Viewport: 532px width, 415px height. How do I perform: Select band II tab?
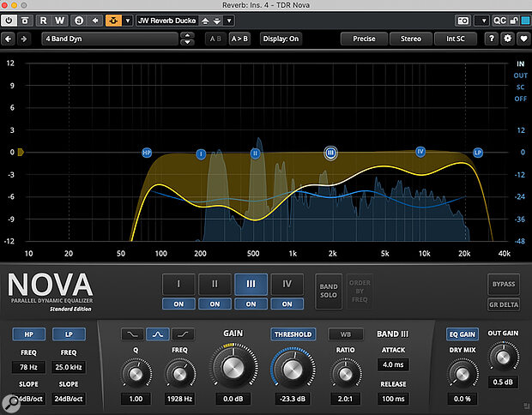tap(215, 284)
